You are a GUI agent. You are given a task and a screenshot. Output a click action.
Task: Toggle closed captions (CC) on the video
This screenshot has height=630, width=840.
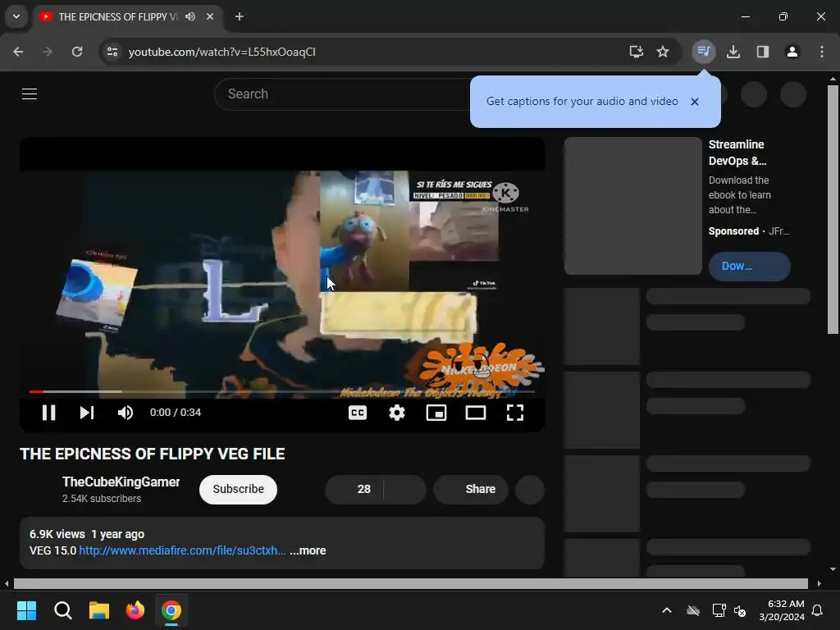pyautogui.click(x=358, y=413)
